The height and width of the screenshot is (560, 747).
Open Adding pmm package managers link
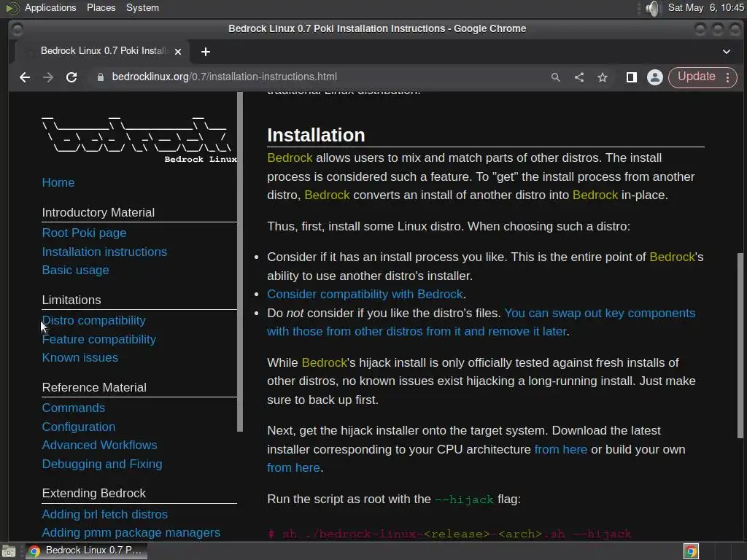coord(131,532)
